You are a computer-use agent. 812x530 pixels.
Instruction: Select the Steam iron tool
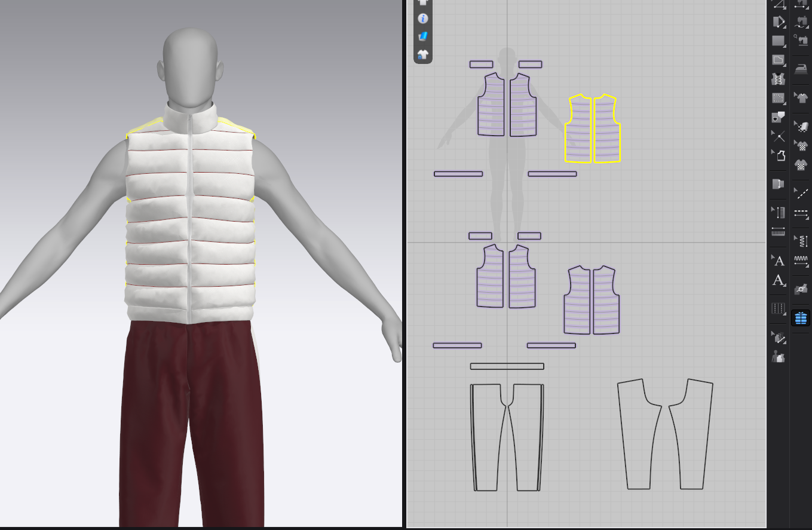point(801,69)
